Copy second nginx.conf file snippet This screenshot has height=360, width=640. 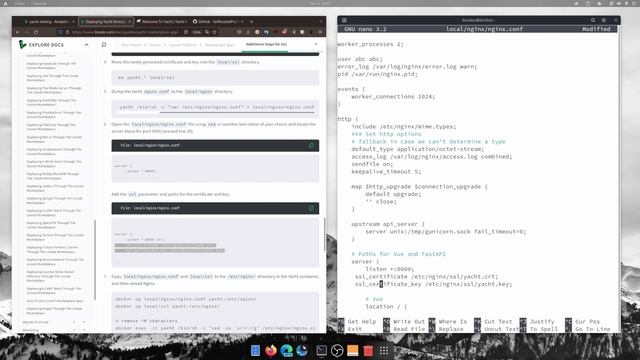(x=311, y=208)
